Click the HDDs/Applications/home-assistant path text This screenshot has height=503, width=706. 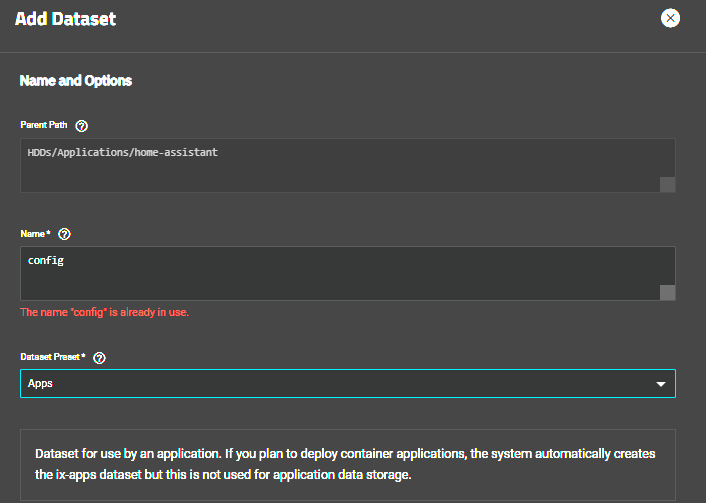[x=123, y=152]
